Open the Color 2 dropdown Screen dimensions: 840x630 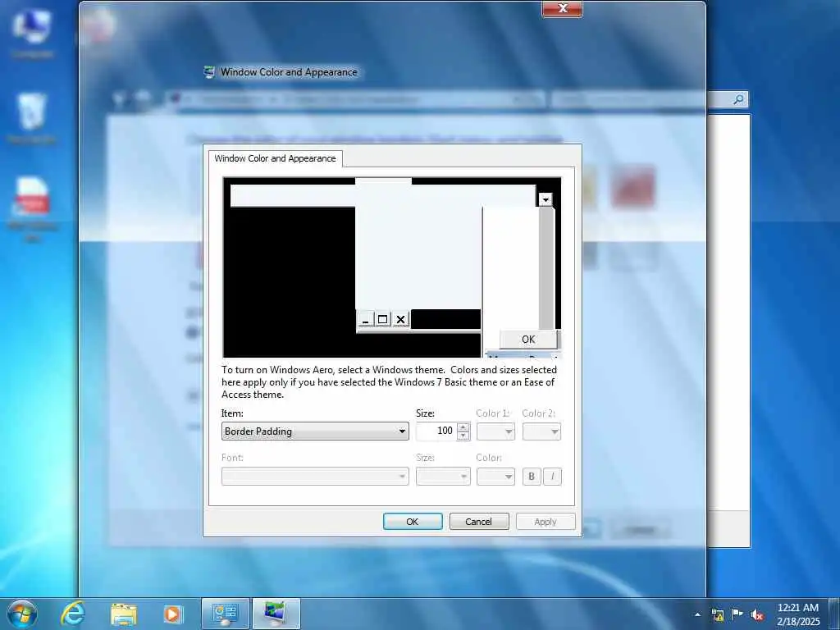541,431
